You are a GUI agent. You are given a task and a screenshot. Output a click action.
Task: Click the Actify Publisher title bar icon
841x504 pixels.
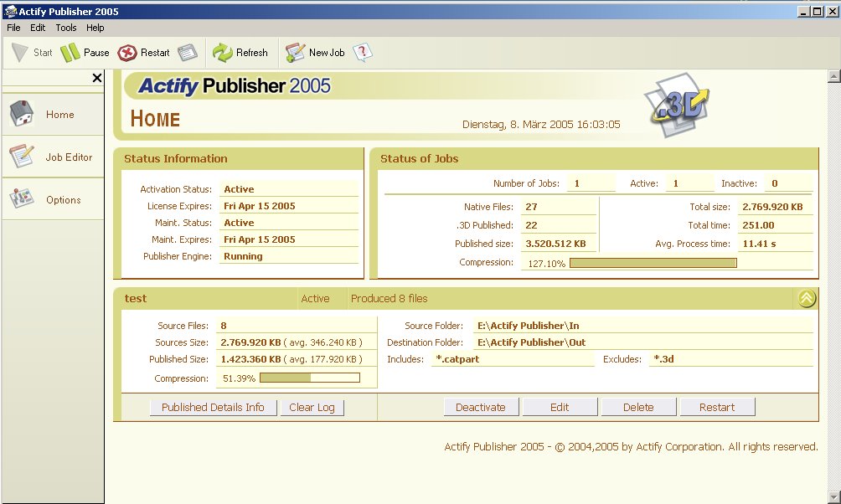coord(10,11)
